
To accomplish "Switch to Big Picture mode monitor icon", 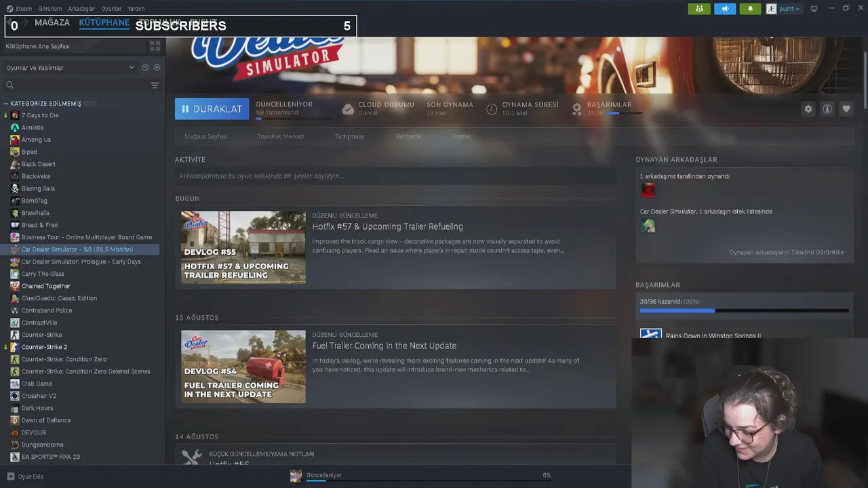I will click(814, 9).
